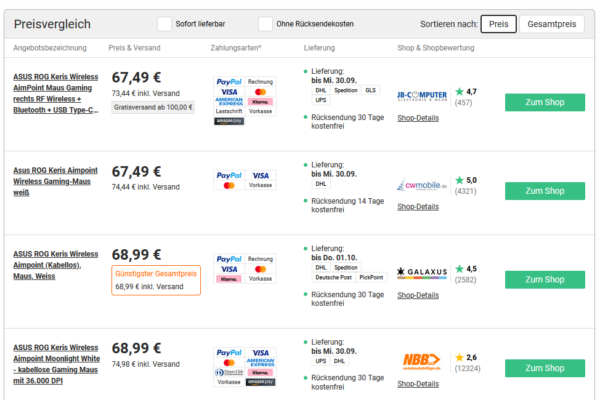600x400 pixels.
Task: Open Asus ROG Keris Aimpoint weiß offer
Action: pyautogui.click(x=55, y=181)
